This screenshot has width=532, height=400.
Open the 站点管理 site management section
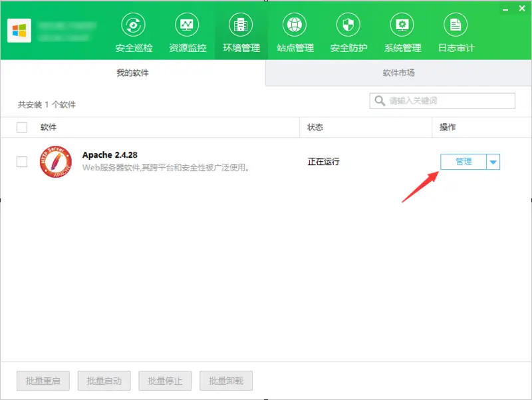[294, 30]
